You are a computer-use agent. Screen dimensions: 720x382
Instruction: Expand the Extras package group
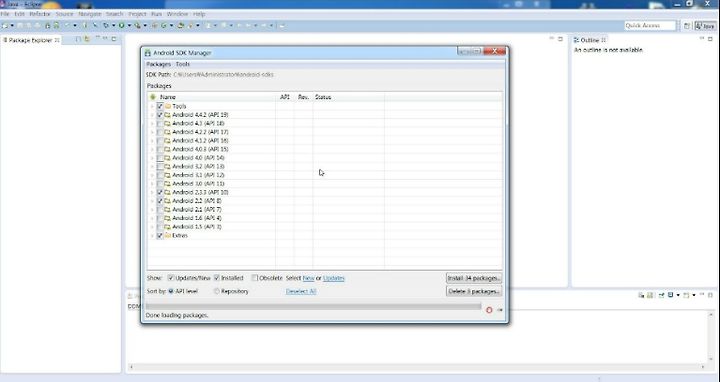coord(152,236)
